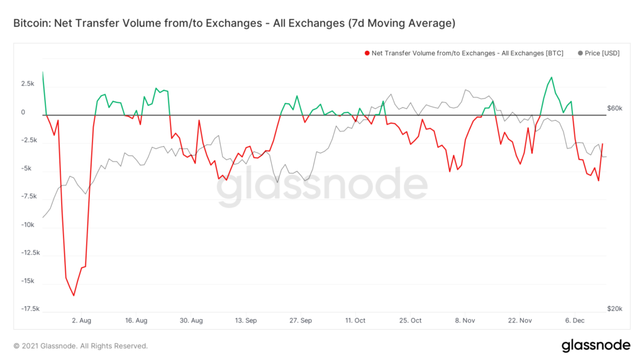Click the red Net Transfer Volume legend dot

click(x=367, y=53)
